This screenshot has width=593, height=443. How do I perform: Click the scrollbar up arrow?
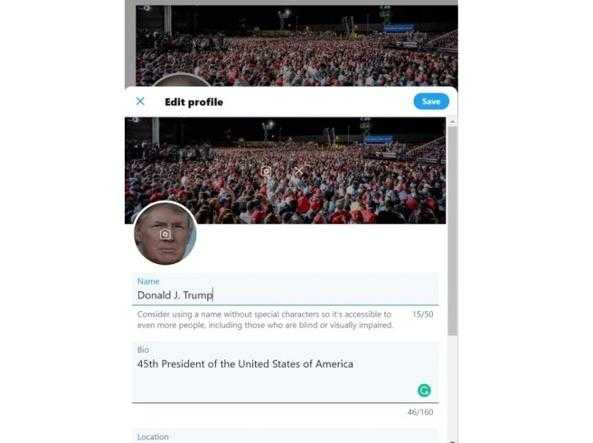pyautogui.click(x=452, y=121)
